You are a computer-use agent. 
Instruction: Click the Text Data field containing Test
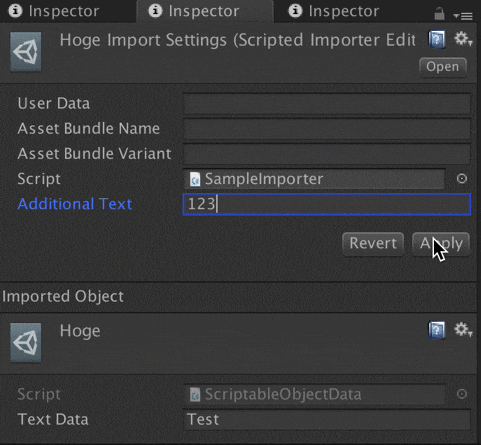coord(327,420)
